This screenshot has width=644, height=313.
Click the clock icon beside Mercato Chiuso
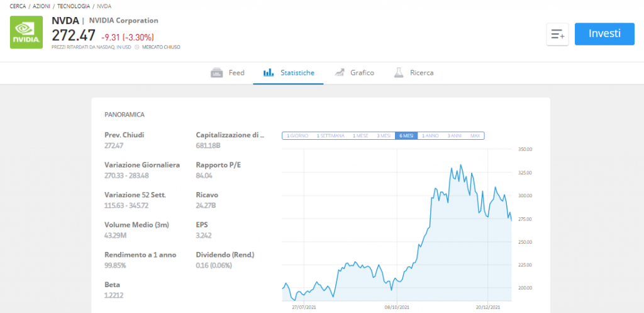click(136, 47)
